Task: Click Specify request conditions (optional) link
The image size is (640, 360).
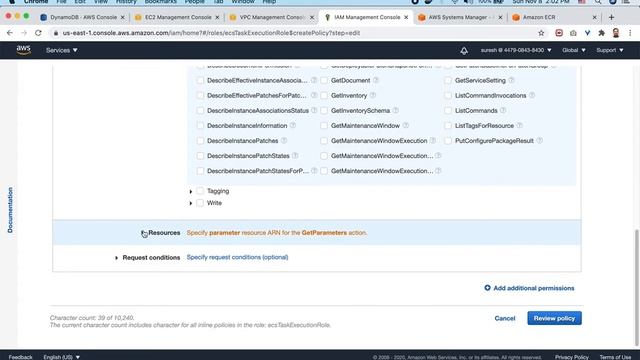Action: coord(237,257)
